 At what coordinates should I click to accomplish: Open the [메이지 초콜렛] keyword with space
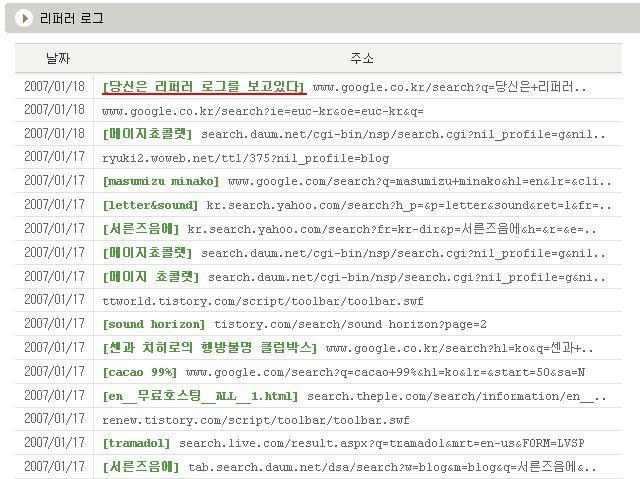[151, 277]
